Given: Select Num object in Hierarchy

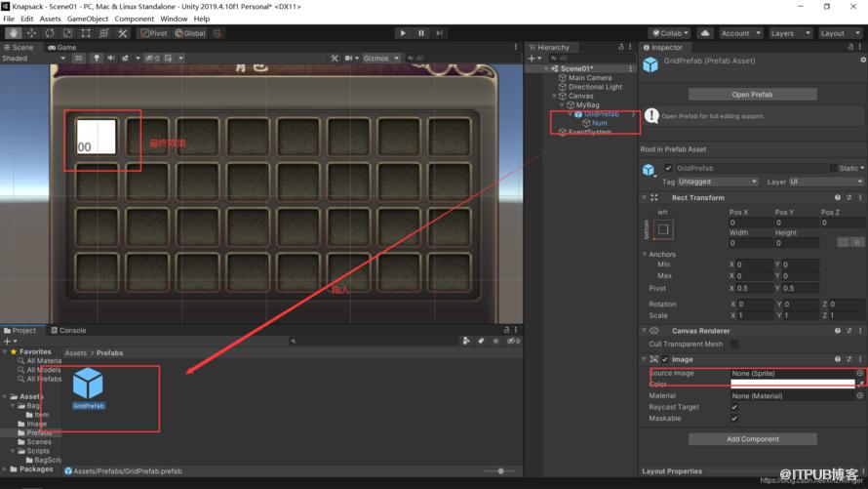Looking at the screenshot, I should point(599,123).
